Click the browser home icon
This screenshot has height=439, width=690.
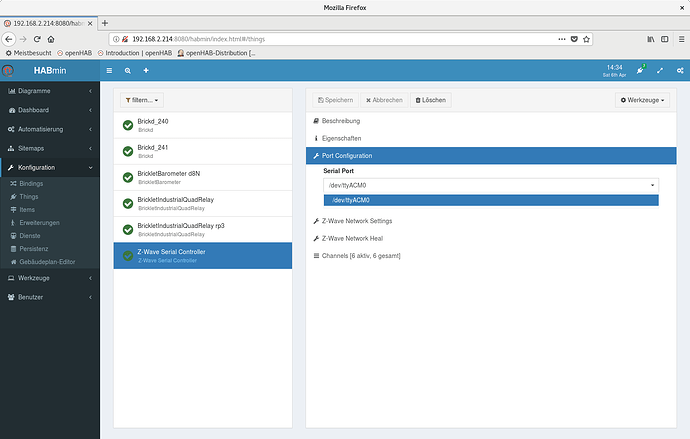pyautogui.click(x=51, y=39)
